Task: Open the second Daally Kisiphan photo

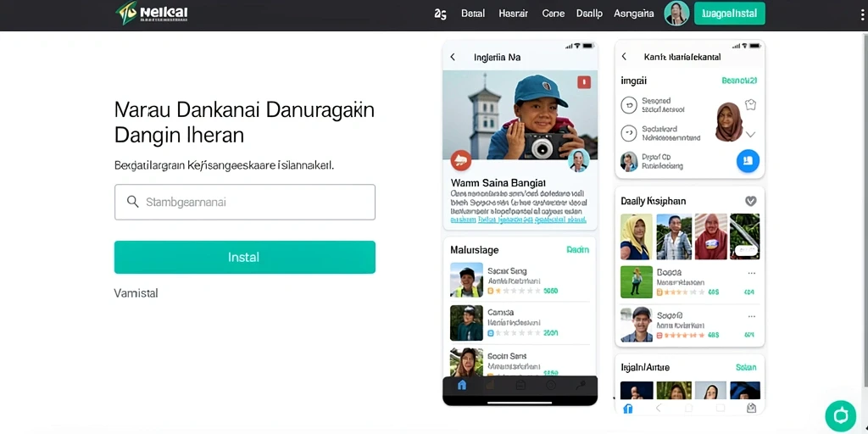Action: pyautogui.click(x=674, y=237)
